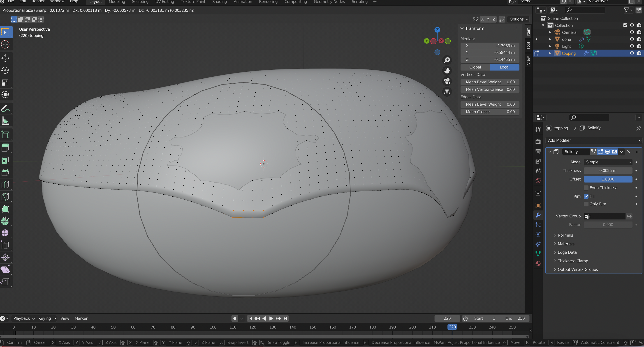Viewport: 644px width, 347px height.
Task: Open the viewport Options dropdown
Action: 519,19
